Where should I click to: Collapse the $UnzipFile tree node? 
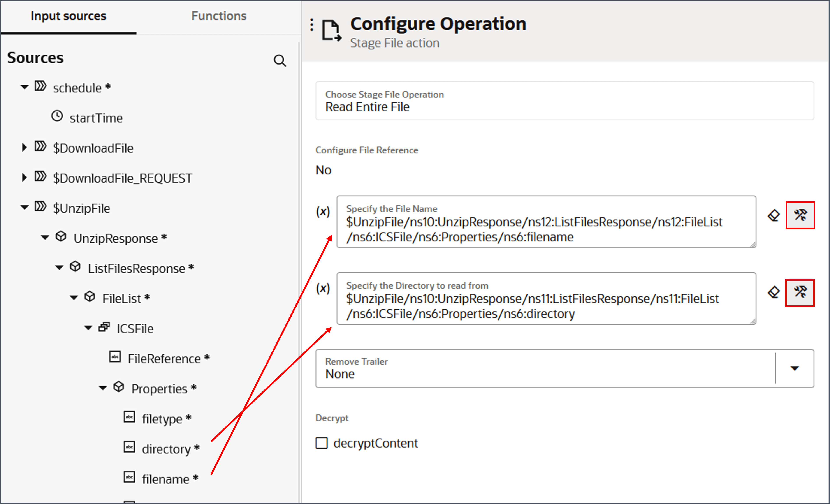[25, 208]
